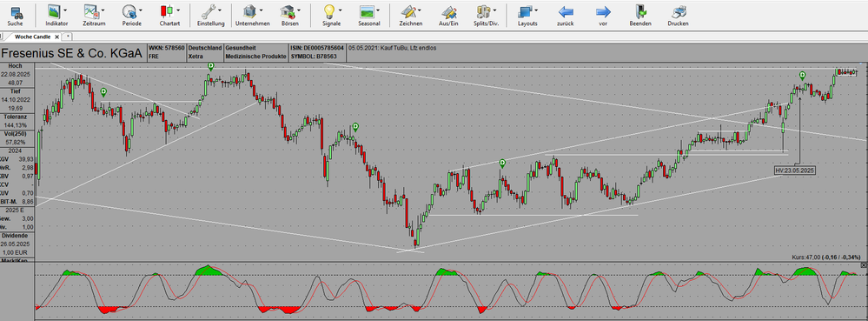The height and width of the screenshot is (321, 868).
Task: Click the Börsen exchanges icon
Action: click(288, 11)
